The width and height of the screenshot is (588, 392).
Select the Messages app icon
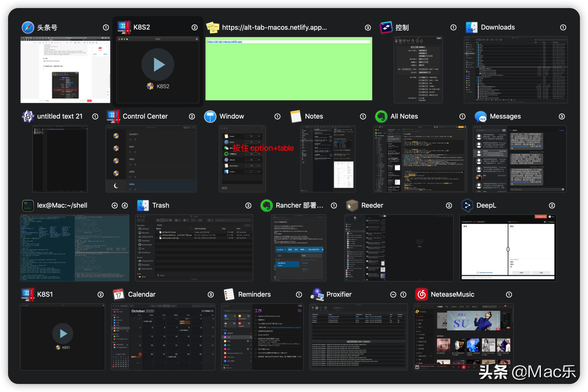(x=480, y=117)
